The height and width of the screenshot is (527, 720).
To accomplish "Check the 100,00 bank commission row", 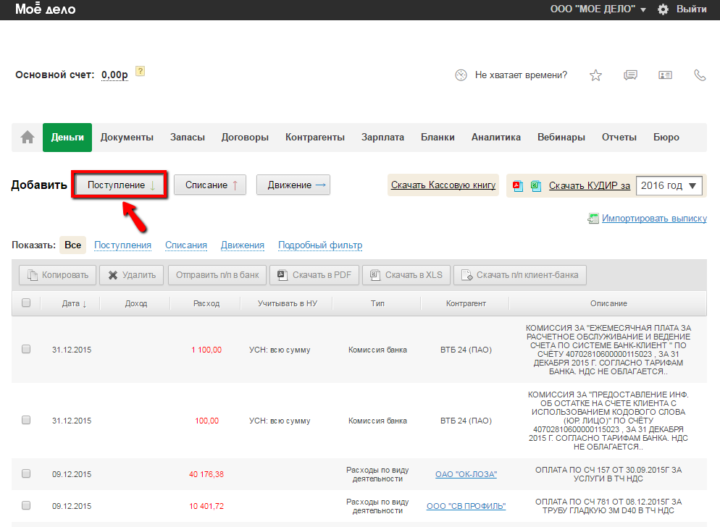I will coord(26,420).
